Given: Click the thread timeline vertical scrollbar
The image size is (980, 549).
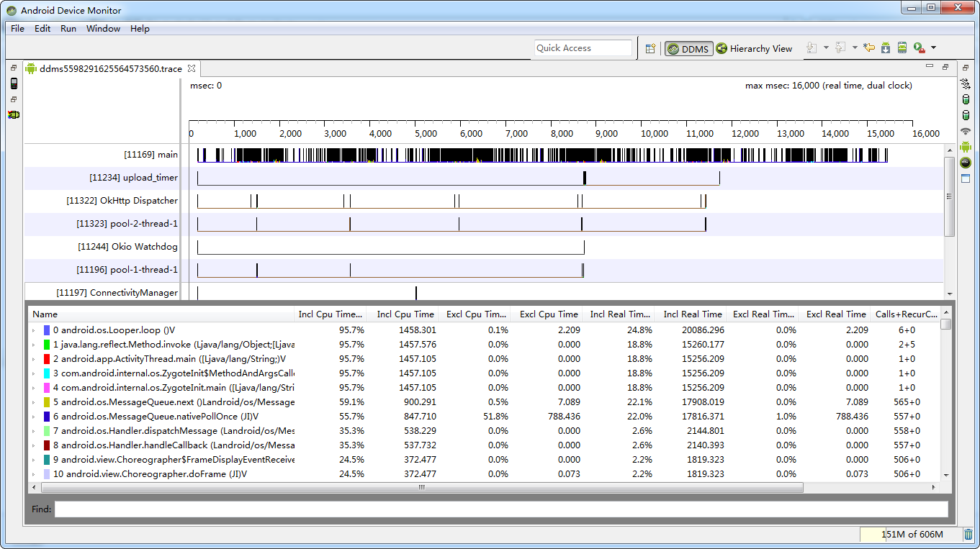Looking at the screenshot, I should [x=950, y=196].
